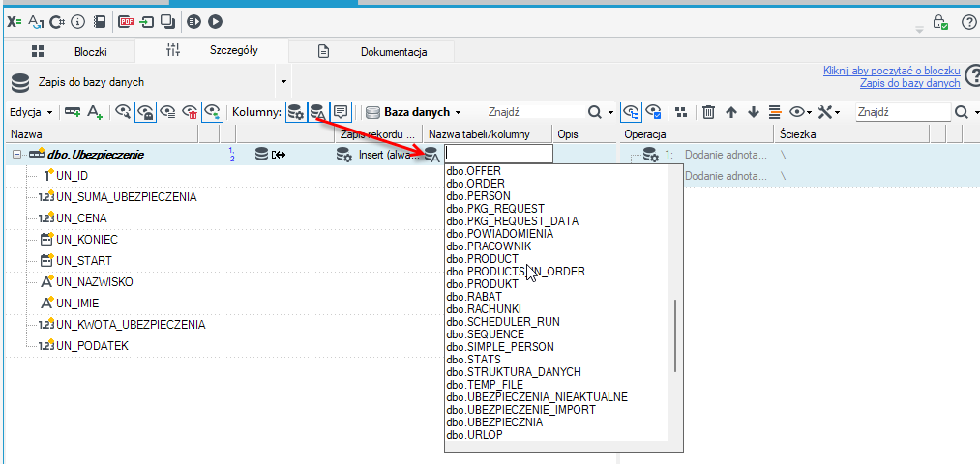Open the Zapis do bazy danych block dropdown arrow
The width and height of the screenshot is (980, 464).
tap(283, 82)
